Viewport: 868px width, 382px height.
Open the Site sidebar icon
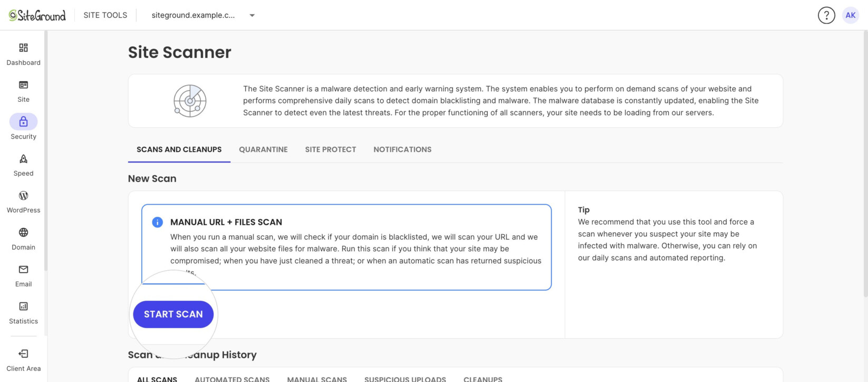(x=23, y=85)
